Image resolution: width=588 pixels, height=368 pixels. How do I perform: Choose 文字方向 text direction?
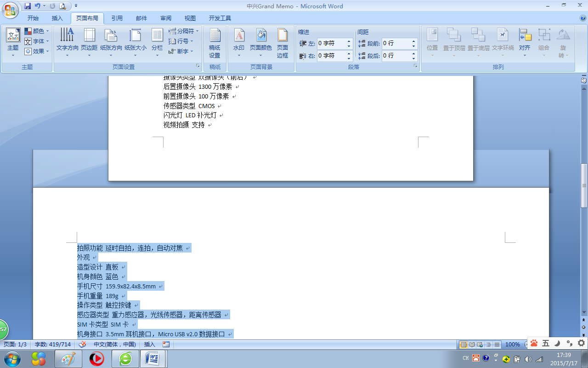(x=67, y=42)
